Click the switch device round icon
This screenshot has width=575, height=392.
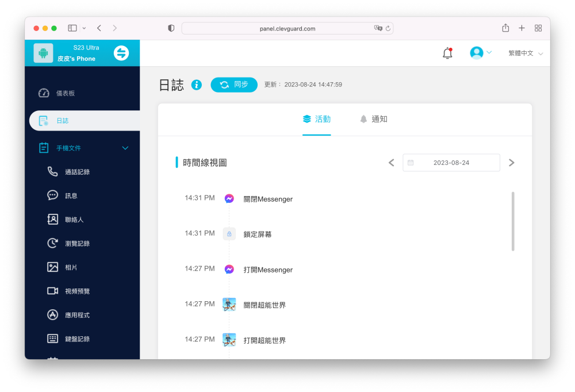coord(121,53)
